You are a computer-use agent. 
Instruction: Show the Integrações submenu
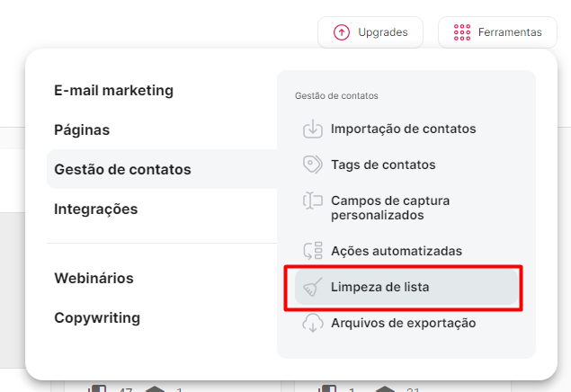[x=95, y=209]
